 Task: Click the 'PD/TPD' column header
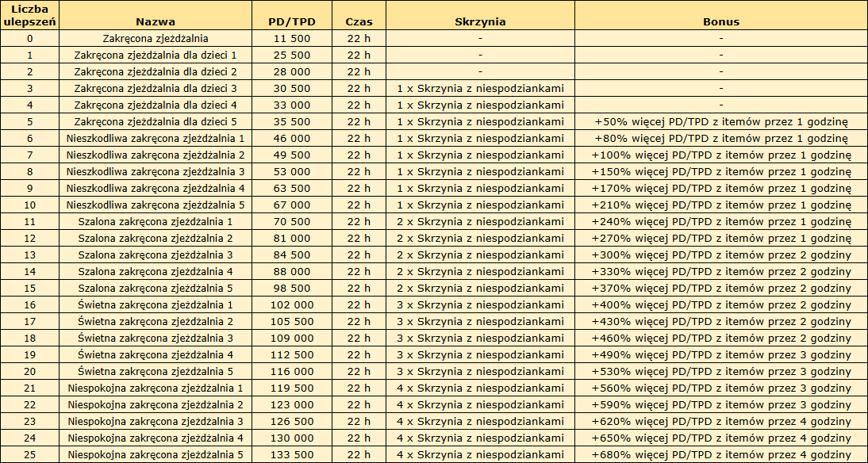click(x=292, y=21)
